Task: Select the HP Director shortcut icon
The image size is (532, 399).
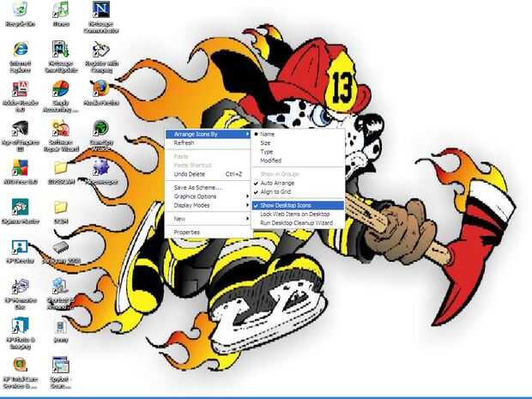Action: (x=20, y=247)
